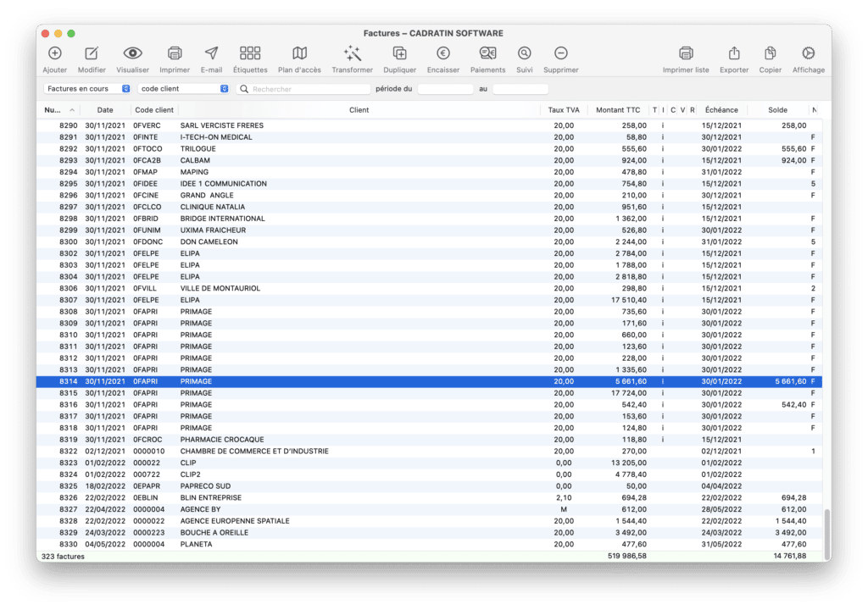The image size is (868, 610).
Task: Select AGENCE EUROPENNE SPATIALE row
Action: [429, 521]
